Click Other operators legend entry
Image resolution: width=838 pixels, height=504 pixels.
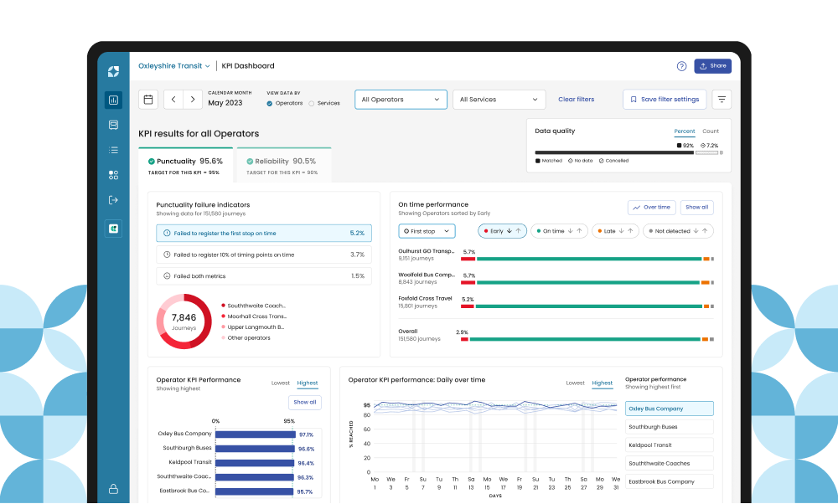[x=246, y=338]
